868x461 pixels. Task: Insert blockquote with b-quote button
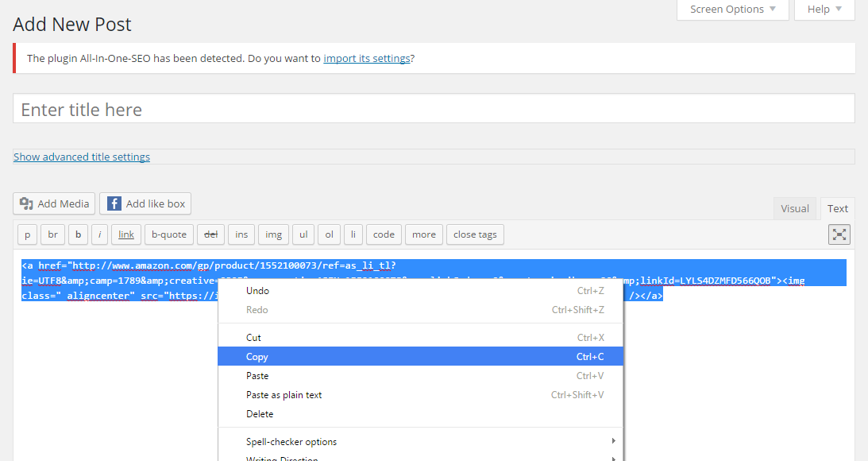[x=169, y=234]
